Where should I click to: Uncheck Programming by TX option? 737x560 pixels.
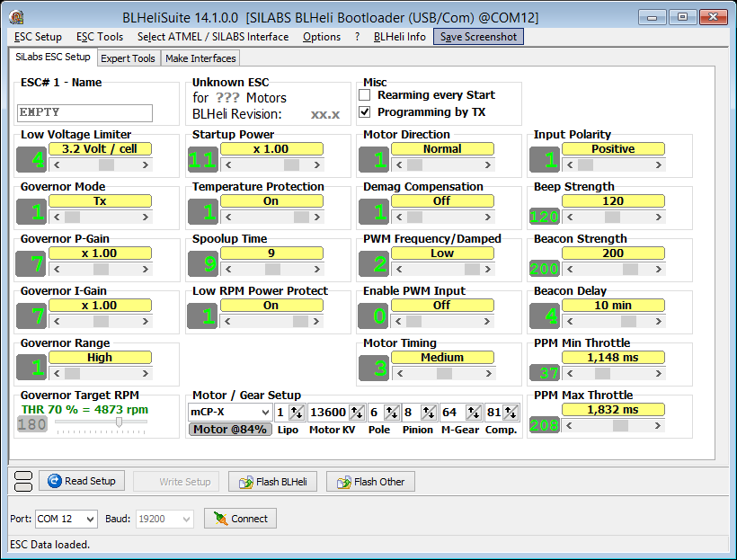tap(365, 112)
